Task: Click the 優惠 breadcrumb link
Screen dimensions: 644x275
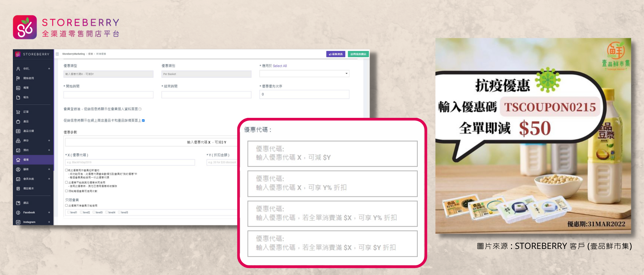Action: tap(90, 54)
